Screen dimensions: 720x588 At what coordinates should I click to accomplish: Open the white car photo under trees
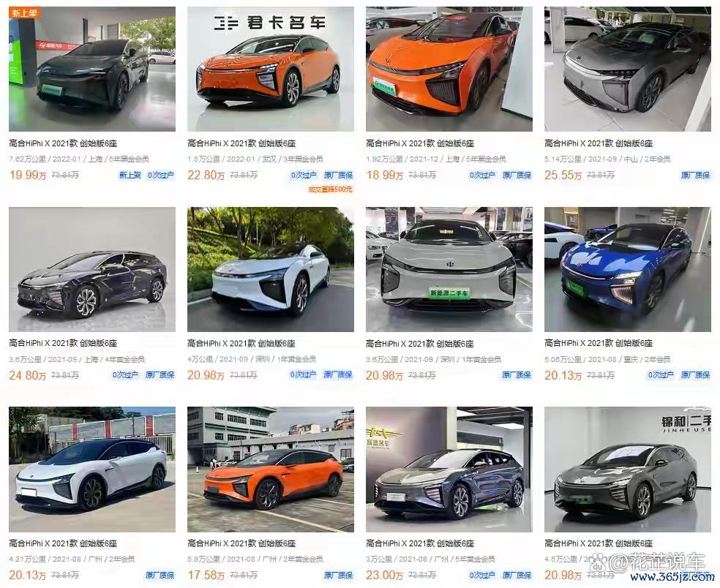(271, 269)
